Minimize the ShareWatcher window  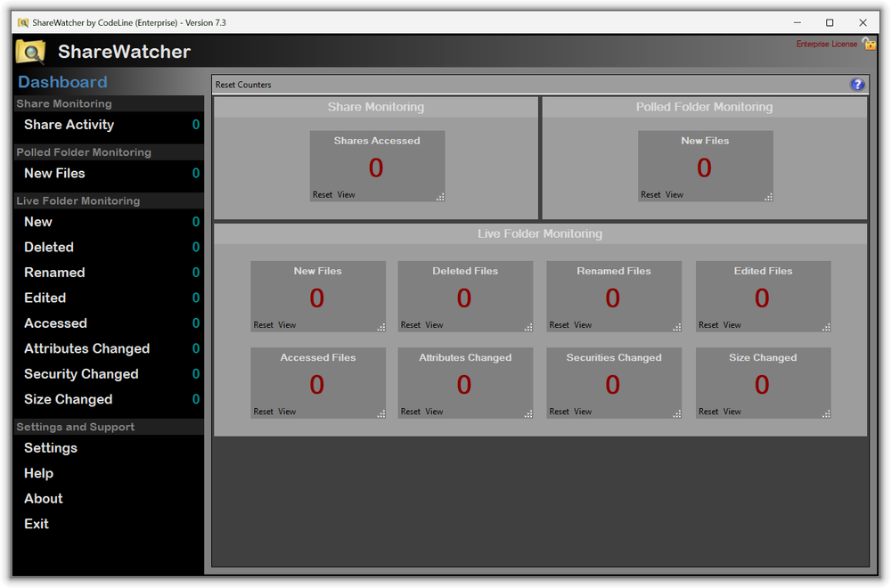797,23
